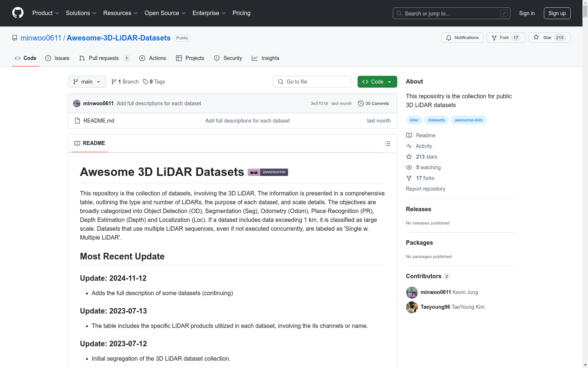Open the Contributors heading link

tap(428, 276)
